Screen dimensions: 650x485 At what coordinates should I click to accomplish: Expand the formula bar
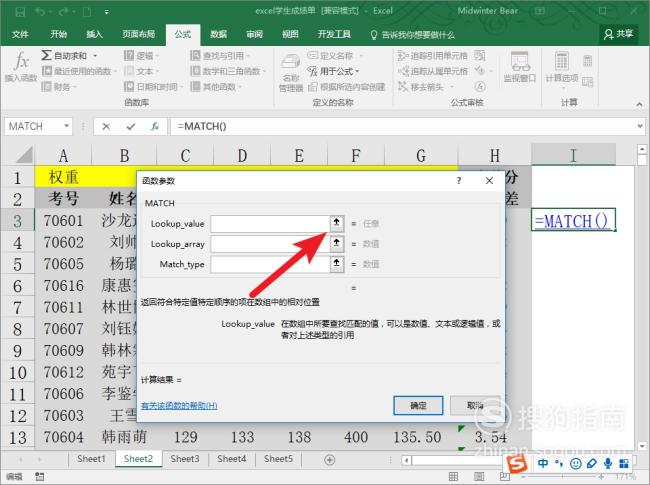point(641,126)
